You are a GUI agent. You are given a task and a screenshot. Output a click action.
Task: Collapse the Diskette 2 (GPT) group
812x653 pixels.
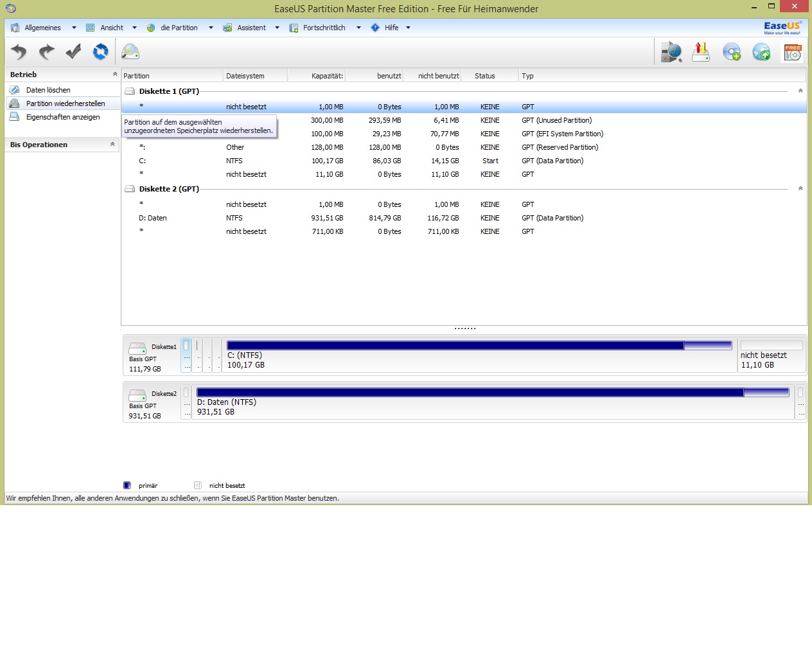pos(800,189)
